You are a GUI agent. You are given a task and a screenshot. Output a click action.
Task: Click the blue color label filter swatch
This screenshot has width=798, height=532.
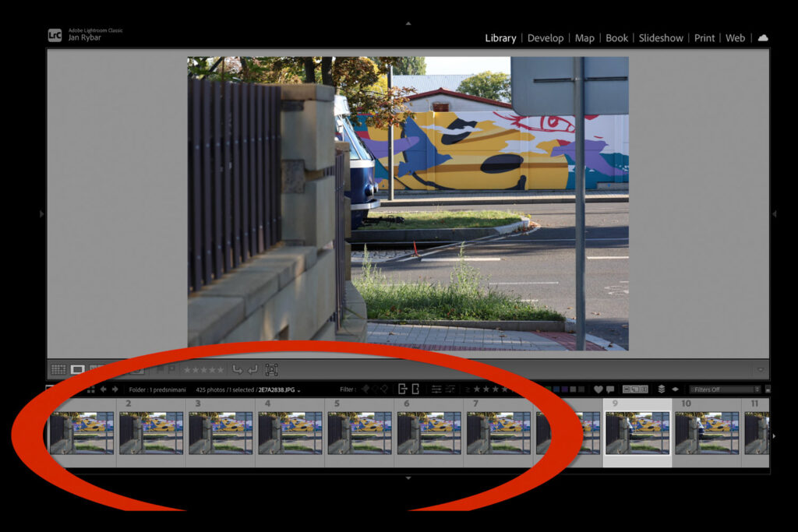point(556,389)
